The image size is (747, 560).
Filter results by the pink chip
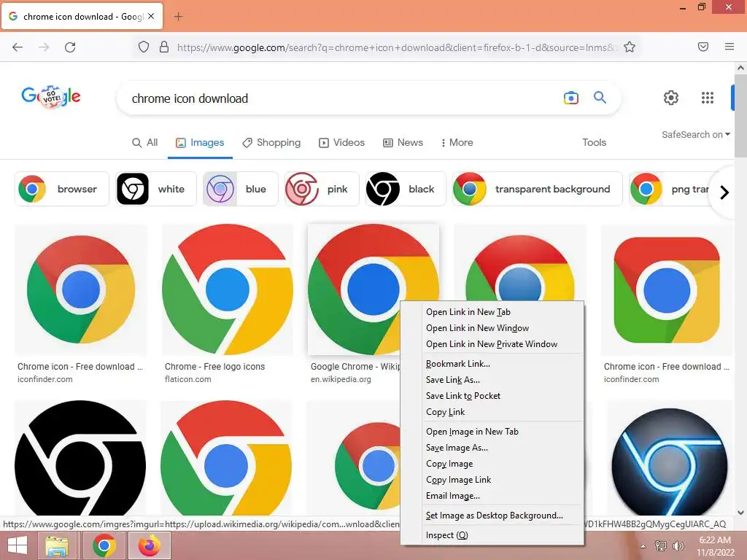click(322, 189)
